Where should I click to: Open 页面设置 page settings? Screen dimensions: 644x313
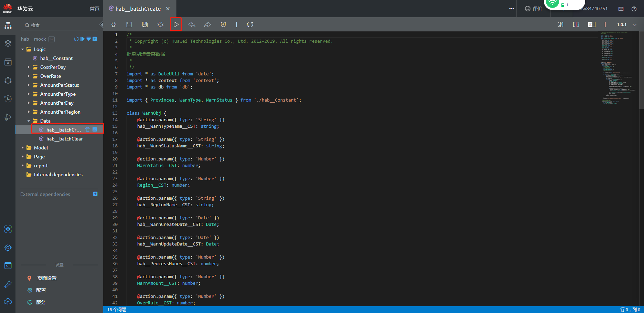click(x=47, y=278)
